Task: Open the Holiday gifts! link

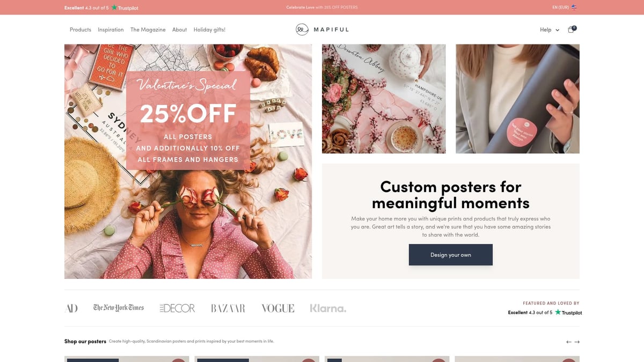Action: pos(209,30)
